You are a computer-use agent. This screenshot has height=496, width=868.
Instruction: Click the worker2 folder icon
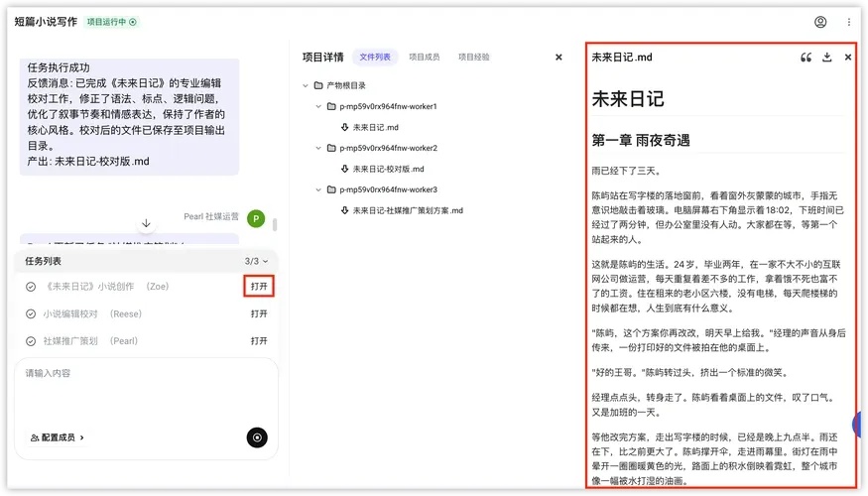[331, 148]
